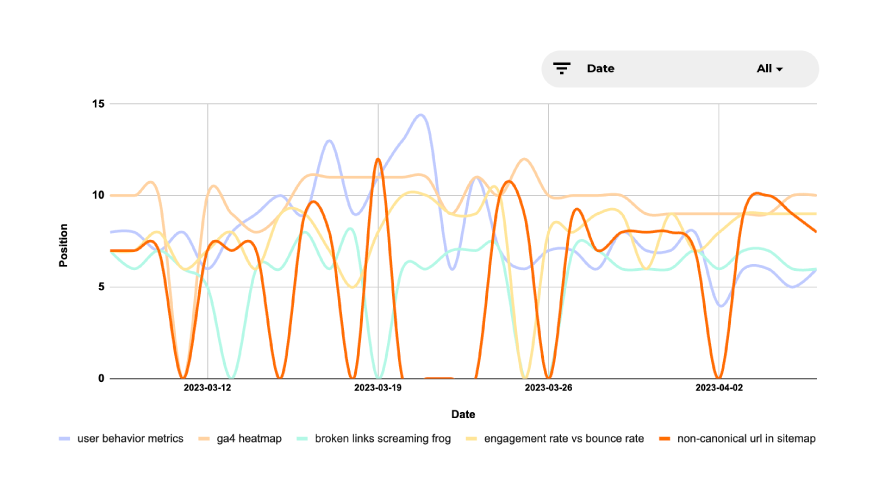Click the ga4 heatmap legend swatch

(x=204, y=439)
